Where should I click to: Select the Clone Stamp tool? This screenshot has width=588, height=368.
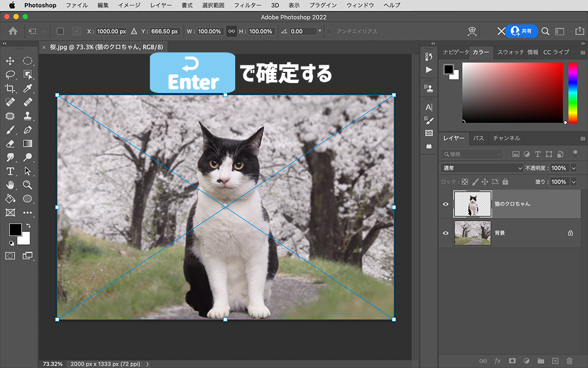click(28, 115)
